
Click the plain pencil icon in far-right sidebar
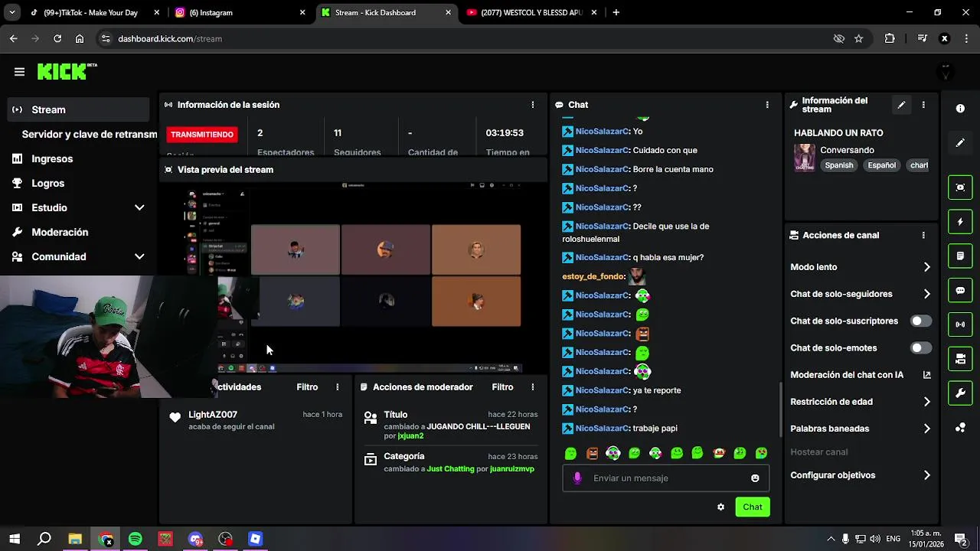[x=960, y=143]
